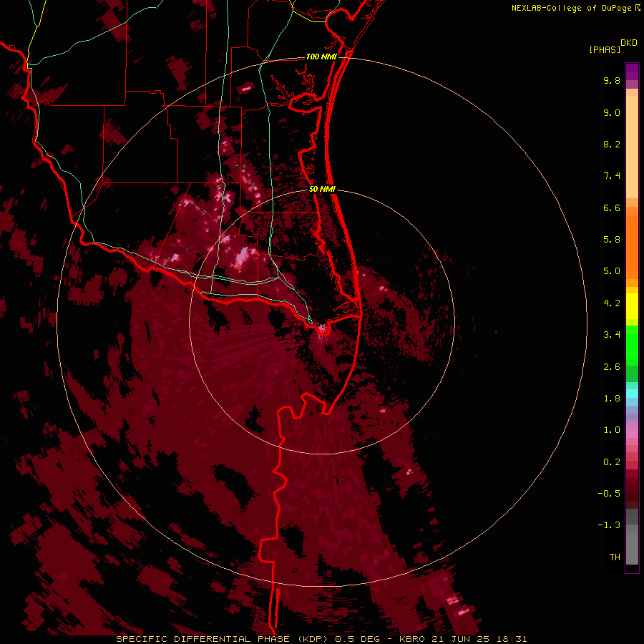This screenshot has height=644, width=644.
Task: Click the -1.3 value on the color scale
Action: [x=609, y=525]
